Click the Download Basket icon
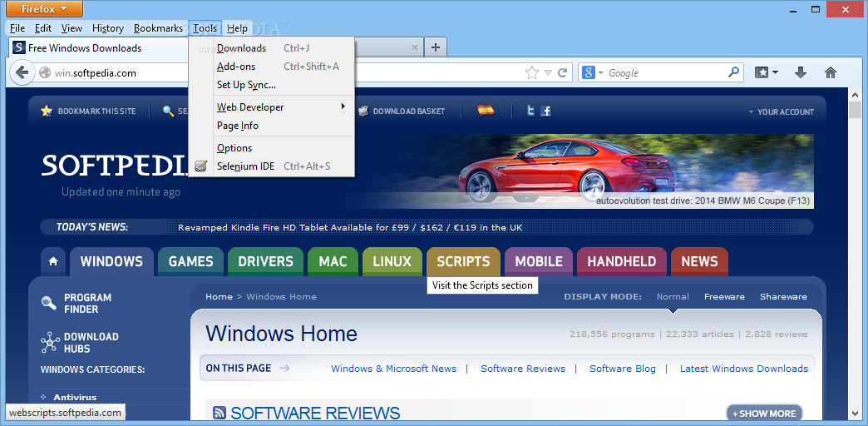 pos(363,111)
